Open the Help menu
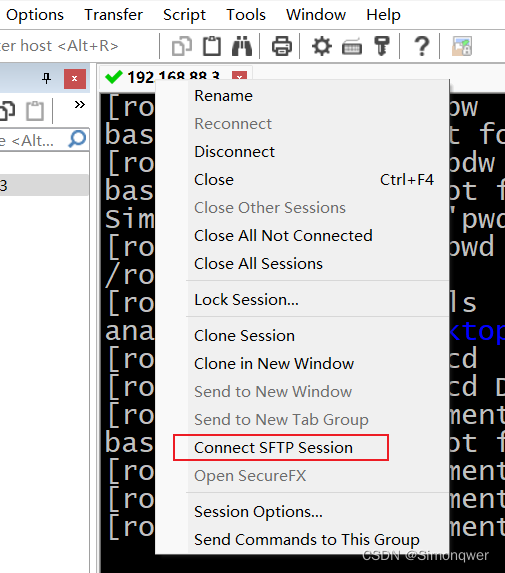This screenshot has height=573, width=505. point(383,15)
